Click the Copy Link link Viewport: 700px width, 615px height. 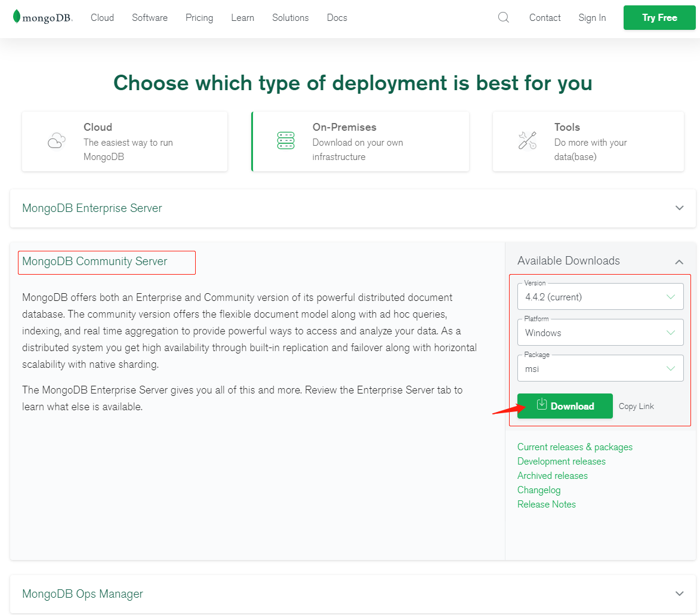[x=636, y=406]
